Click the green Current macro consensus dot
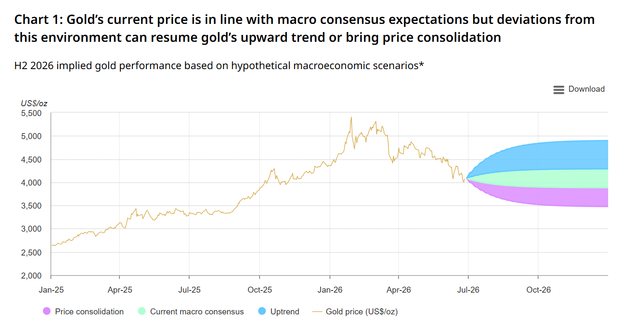 coord(143,312)
